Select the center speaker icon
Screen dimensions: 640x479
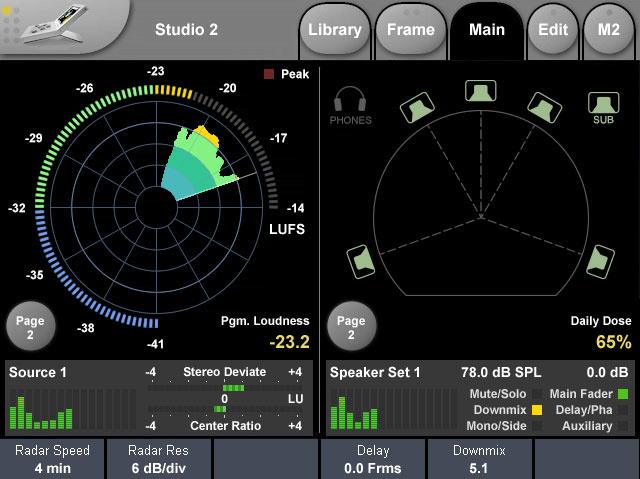[x=481, y=91]
